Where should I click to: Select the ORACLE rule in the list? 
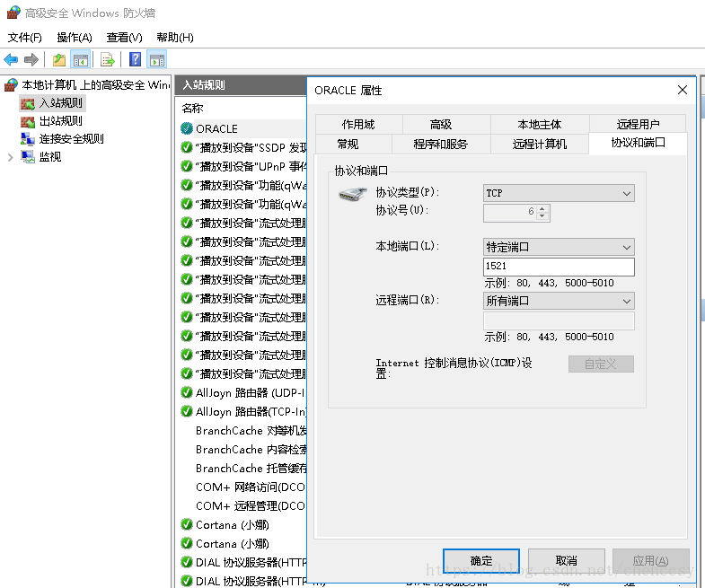(216, 128)
